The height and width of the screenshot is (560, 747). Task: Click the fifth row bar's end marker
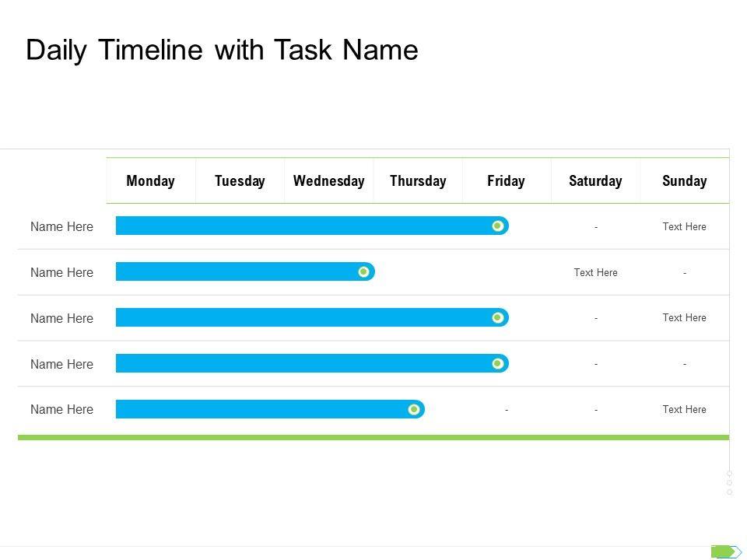414,409
